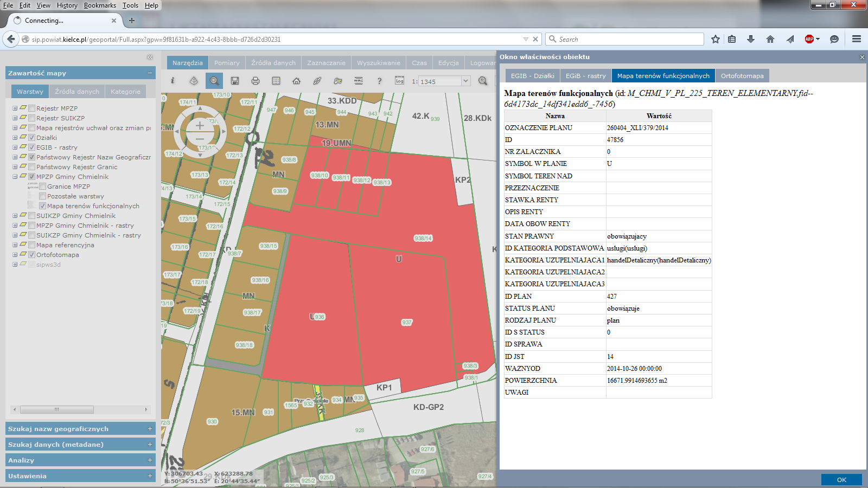Activate the rectangle zoom magnifier tool
This screenshot has width=868, height=488.
click(214, 81)
